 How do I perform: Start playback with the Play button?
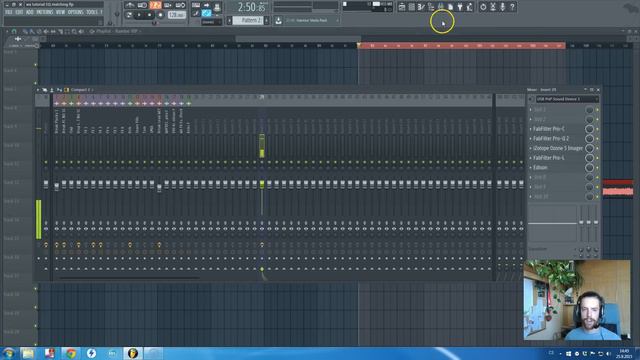tap(139, 15)
